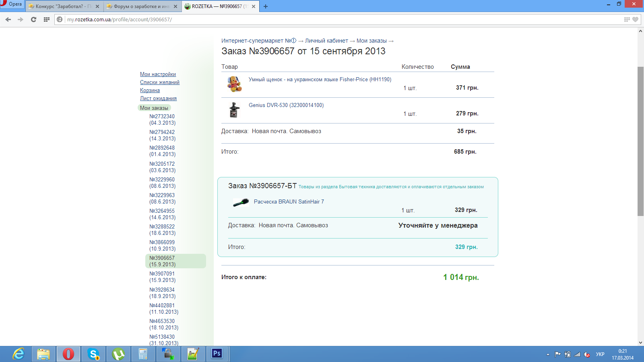Select the ROZETKA — №3906657 tab
Image resolution: width=644 pixels, height=362 pixels.
pos(220,6)
